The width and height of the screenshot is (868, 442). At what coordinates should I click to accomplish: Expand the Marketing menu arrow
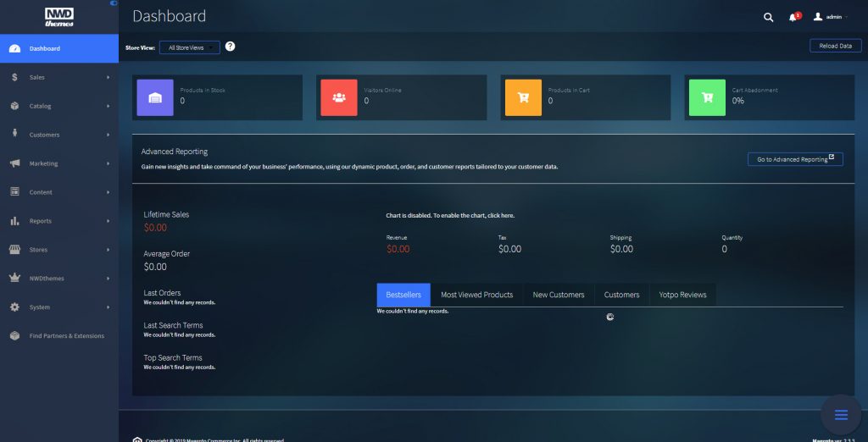pos(108,163)
